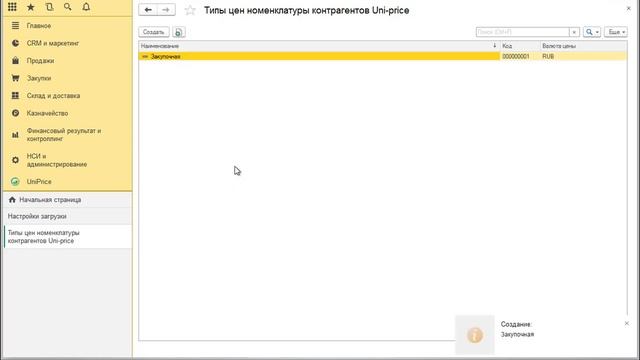This screenshot has height=360, width=640.
Task: Switch to Типы цен номенклатуры контрагентов tab
Action: point(67,237)
